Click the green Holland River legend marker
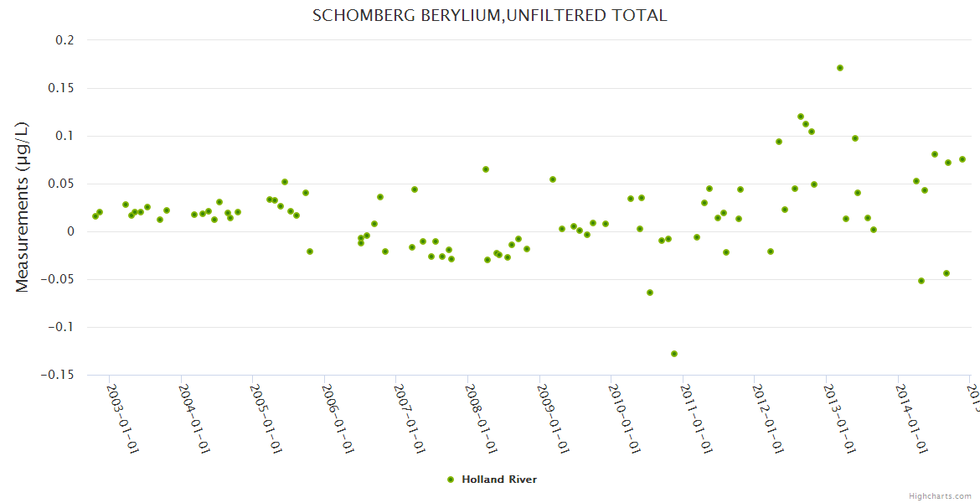980x503 pixels. 451,480
